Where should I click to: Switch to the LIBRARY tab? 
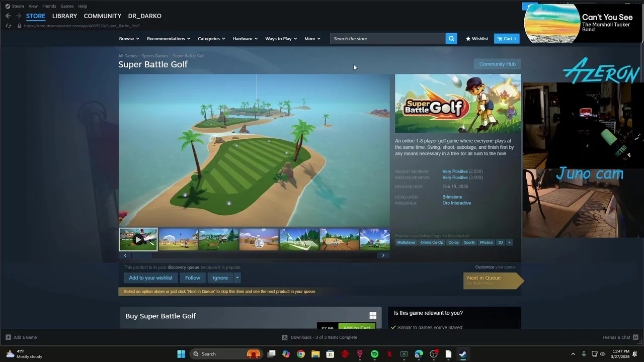[64, 16]
